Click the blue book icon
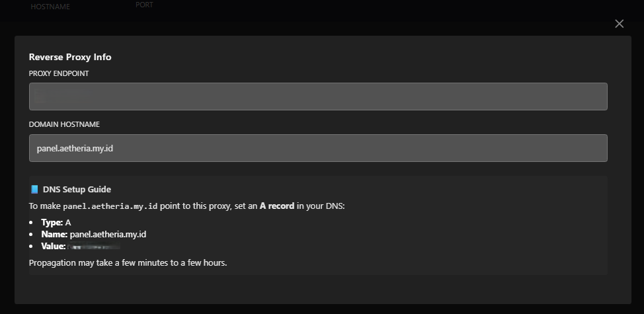This screenshot has width=644, height=314. pyautogui.click(x=34, y=190)
